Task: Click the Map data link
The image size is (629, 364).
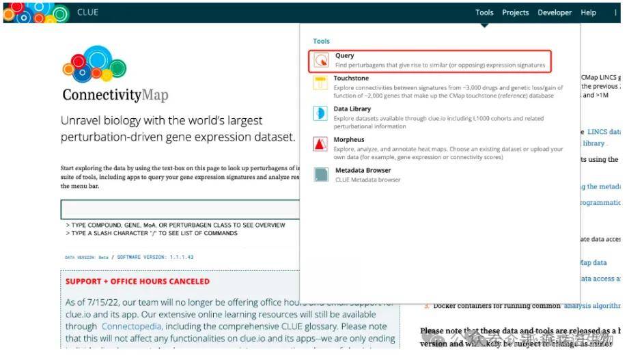Action: 593,262
